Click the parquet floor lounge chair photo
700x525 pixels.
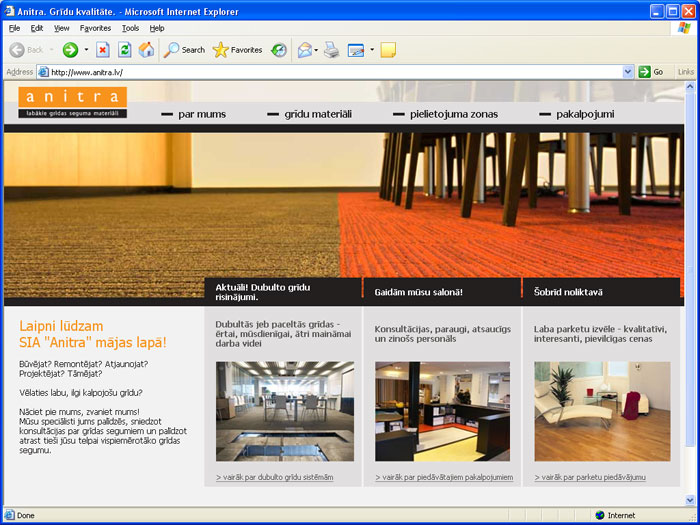click(602, 411)
